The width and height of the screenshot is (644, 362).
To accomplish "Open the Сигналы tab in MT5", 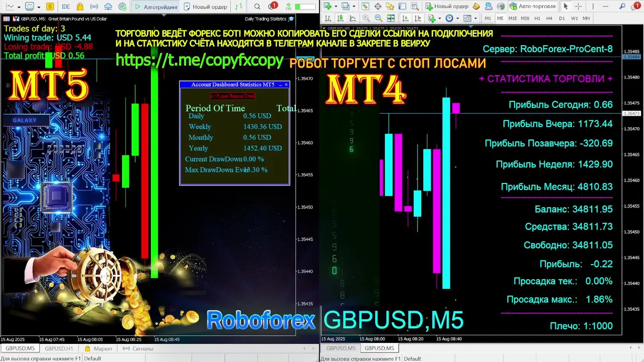I will pos(138,348).
